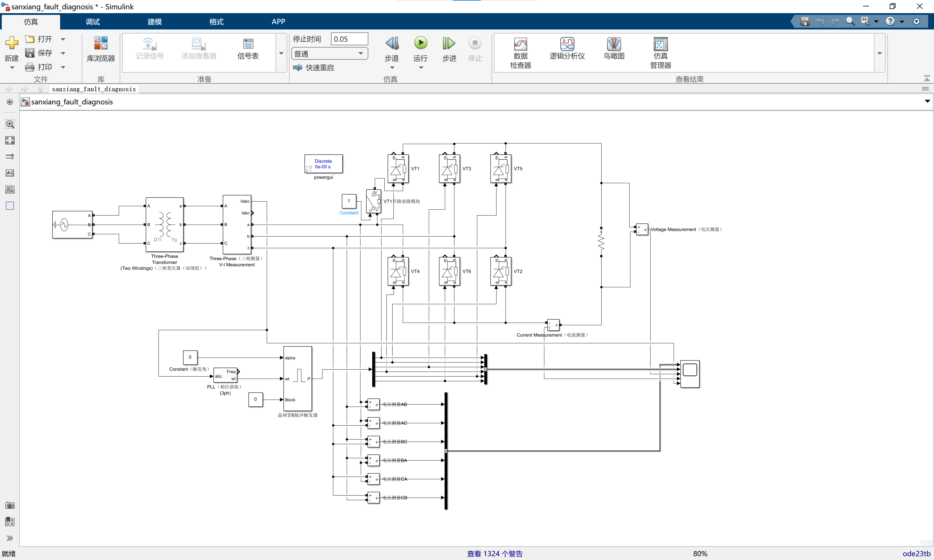The width and height of the screenshot is (934, 560).
Task: Click the Step Forward (步进) icon
Action: 449,44
